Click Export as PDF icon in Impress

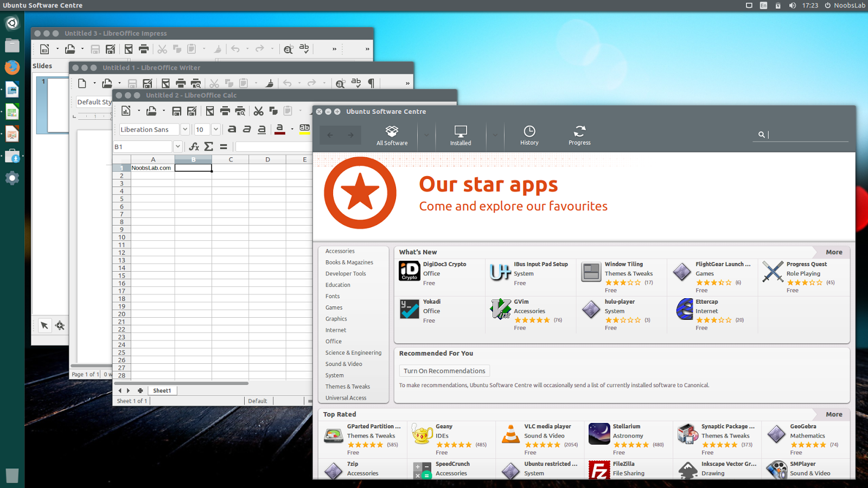click(129, 49)
